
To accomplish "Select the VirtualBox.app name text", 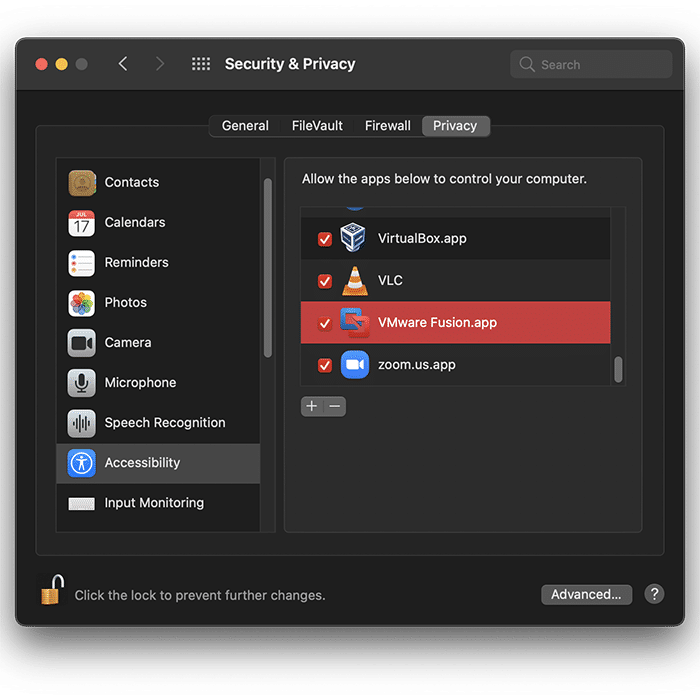I will [422, 238].
